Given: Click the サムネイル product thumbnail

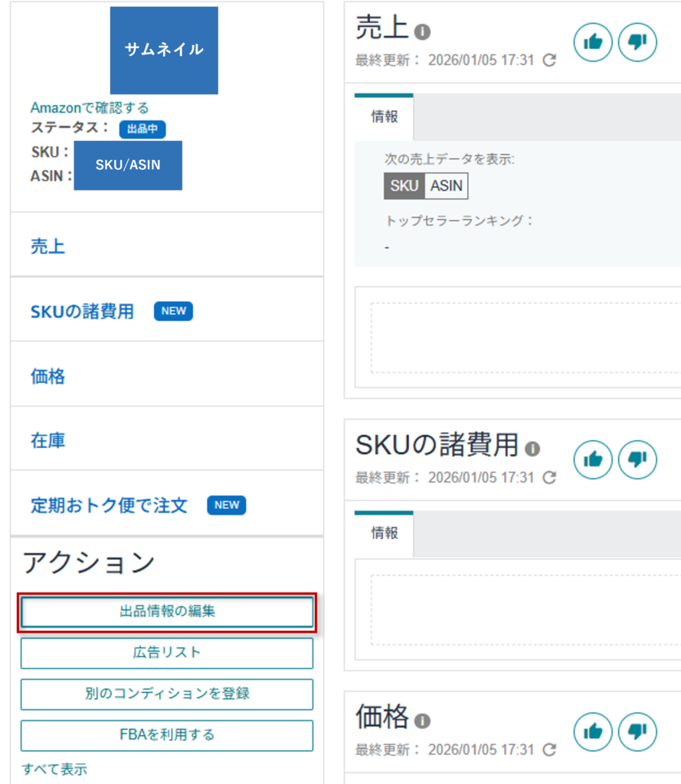Looking at the screenshot, I should (163, 50).
